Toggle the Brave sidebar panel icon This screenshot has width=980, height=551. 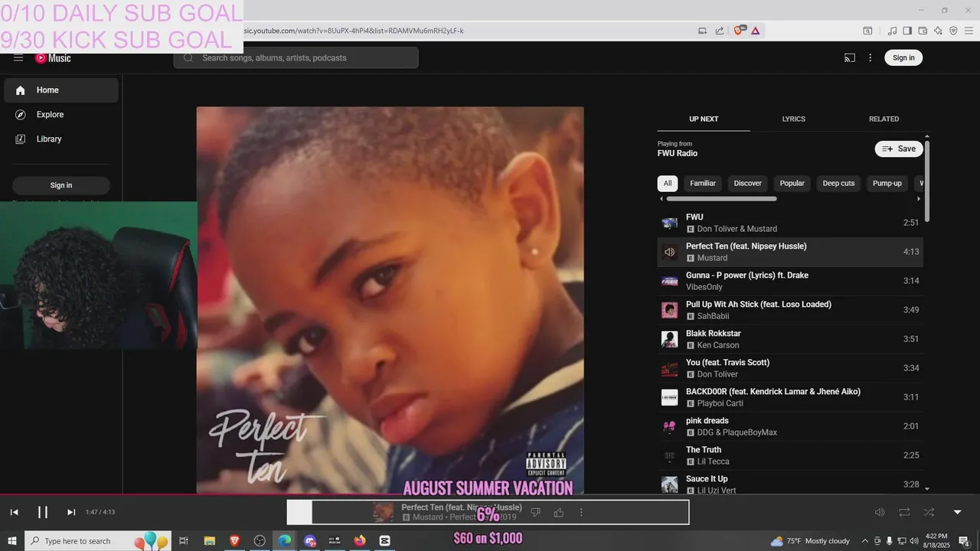tap(907, 31)
